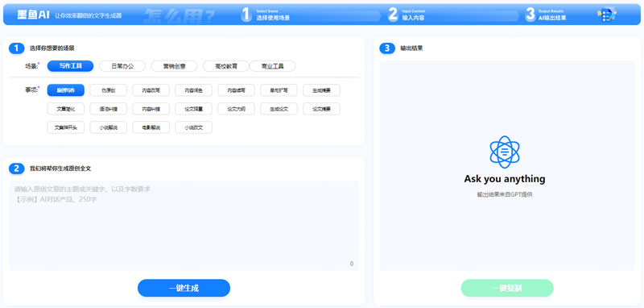Screen dimensions: 644x308
Task: Click the large step 1 header number
Action: 246,15
